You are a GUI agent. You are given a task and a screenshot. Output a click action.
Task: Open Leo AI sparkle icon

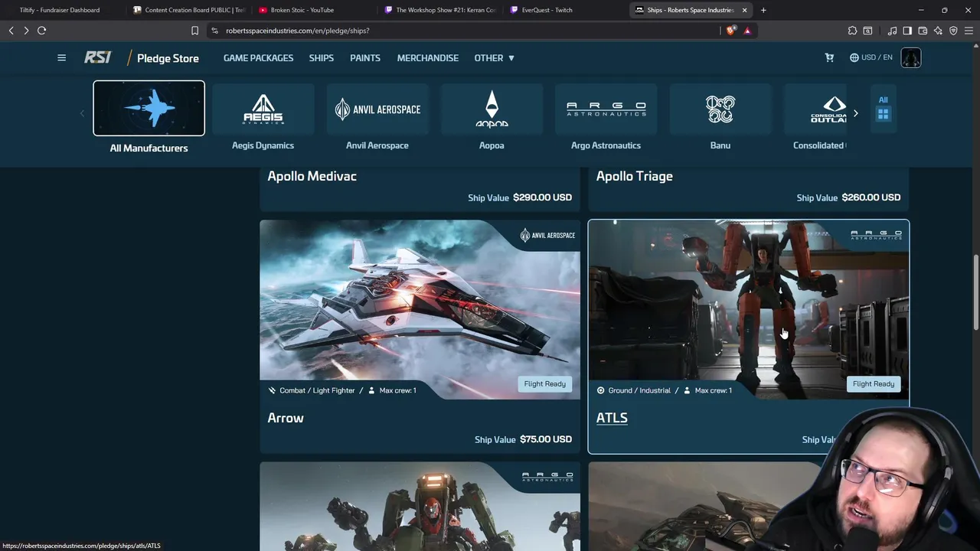click(x=938, y=31)
